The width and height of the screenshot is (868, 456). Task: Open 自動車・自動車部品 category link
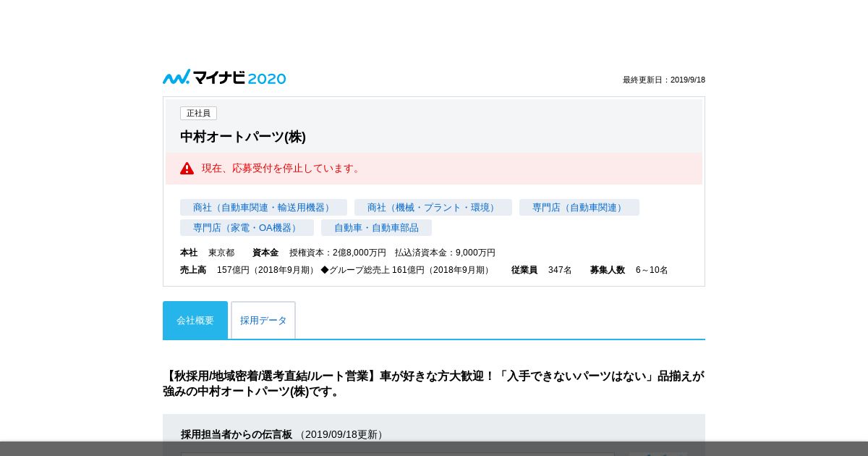point(376,227)
